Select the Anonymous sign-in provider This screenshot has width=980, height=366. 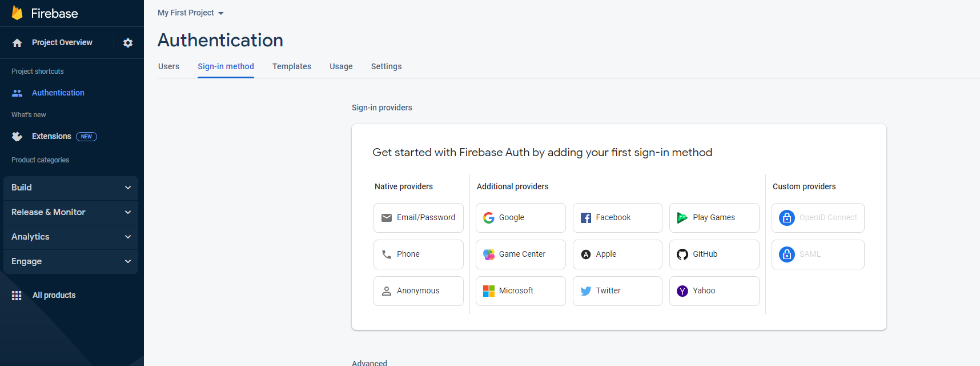[419, 291]
